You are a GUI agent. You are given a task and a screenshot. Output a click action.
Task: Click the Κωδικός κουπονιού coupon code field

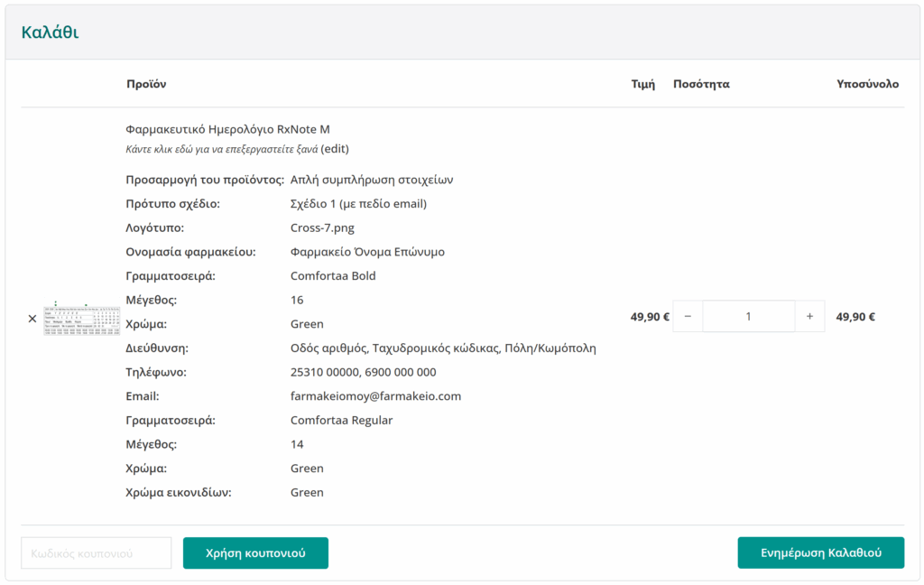pyautogui.click(x=97, y=553)
